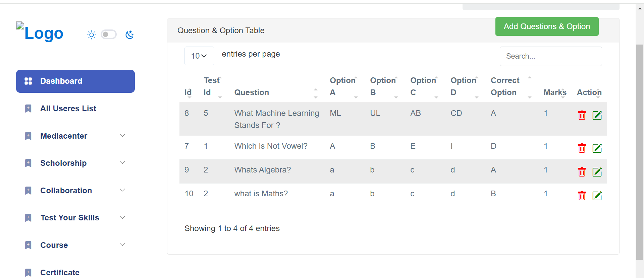Delete the 'Which is Not Vowel?' question

pyautogui.click(x=582, y=148)
